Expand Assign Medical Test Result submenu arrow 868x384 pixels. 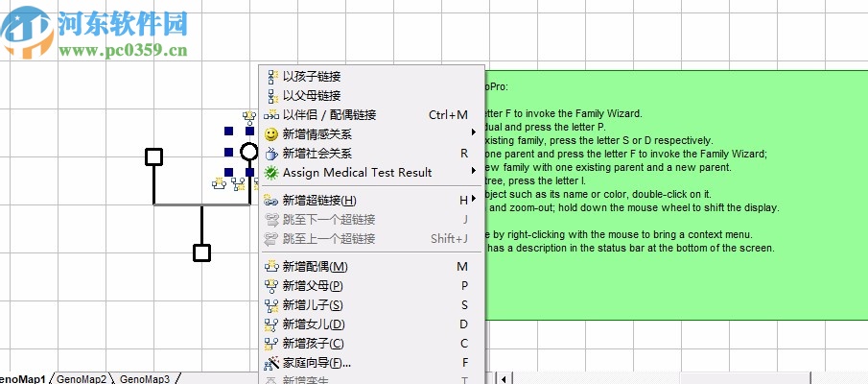pos(474,170)
